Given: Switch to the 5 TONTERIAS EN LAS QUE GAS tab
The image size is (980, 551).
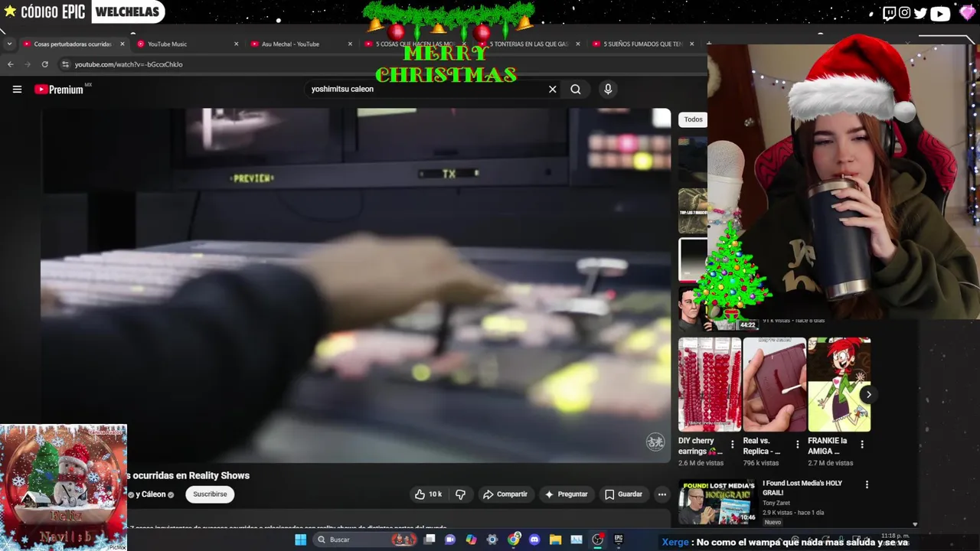Looking at the screenshot, I should (528, 44).
